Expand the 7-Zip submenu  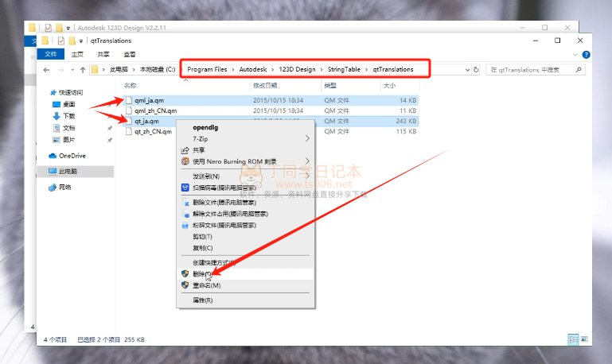click(307, 139)
